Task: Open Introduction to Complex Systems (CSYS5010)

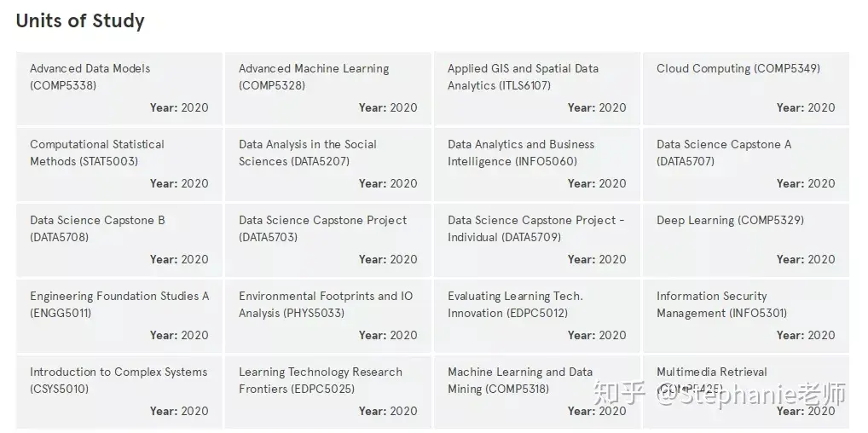Action: click(119, 392)
